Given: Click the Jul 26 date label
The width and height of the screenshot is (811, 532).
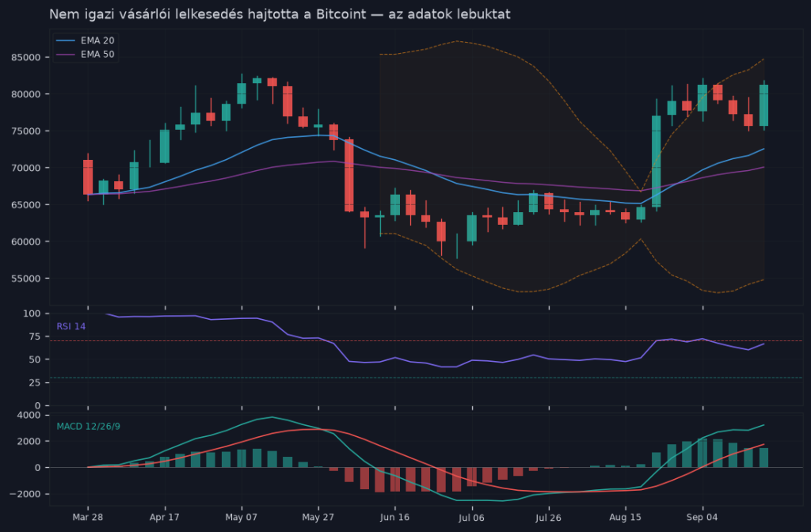Looking at the screenshot, I should point(548,518).
